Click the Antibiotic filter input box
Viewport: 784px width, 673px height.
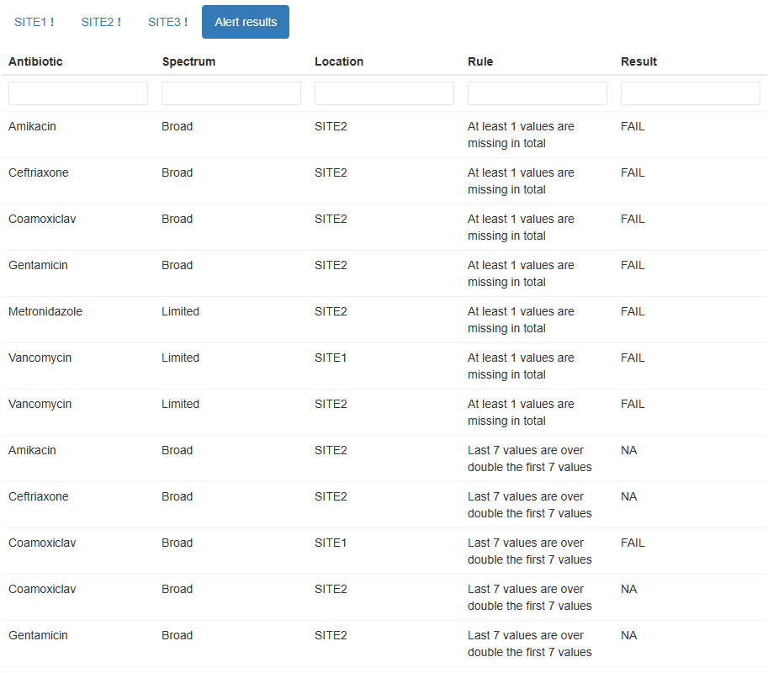78,93
